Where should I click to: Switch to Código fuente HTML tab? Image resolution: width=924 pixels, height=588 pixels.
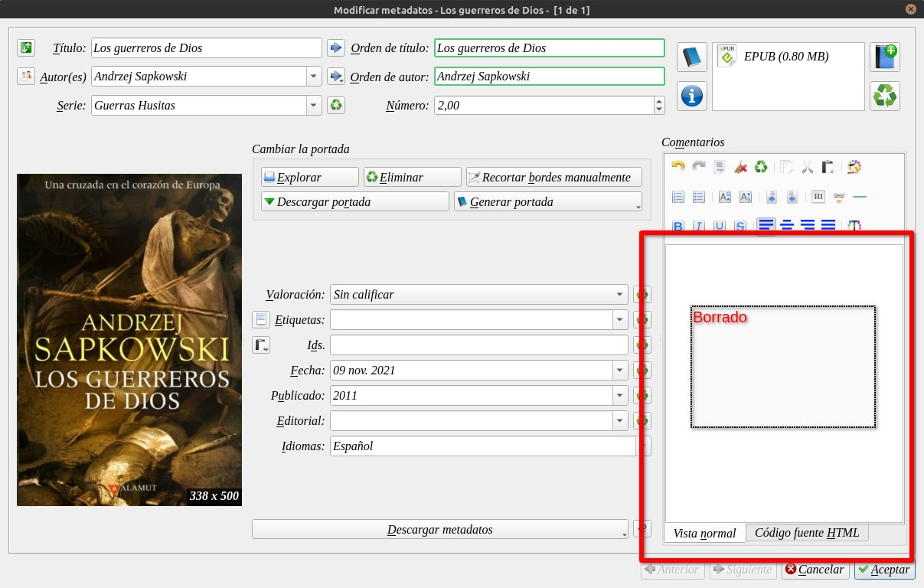806,533
